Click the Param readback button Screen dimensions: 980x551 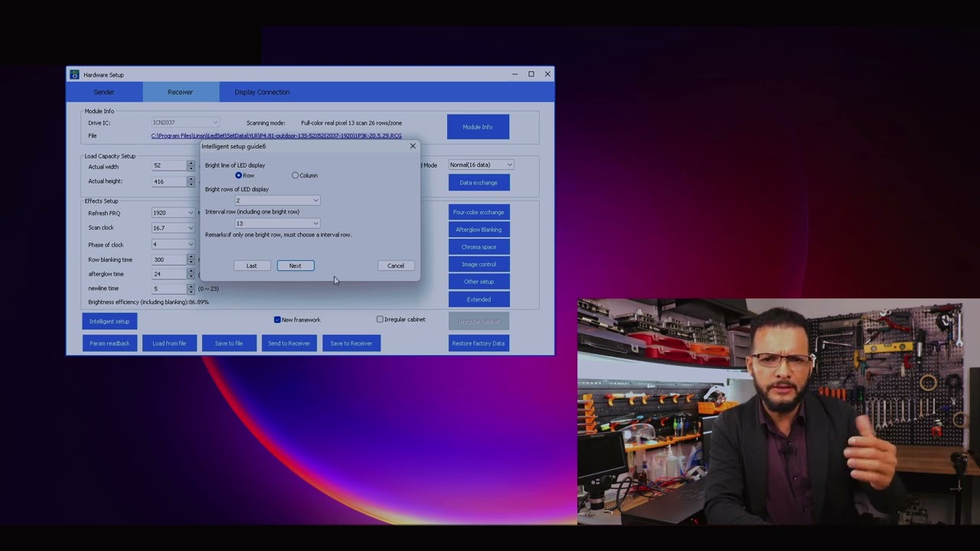pyautogui.click(x=109, y=343)
